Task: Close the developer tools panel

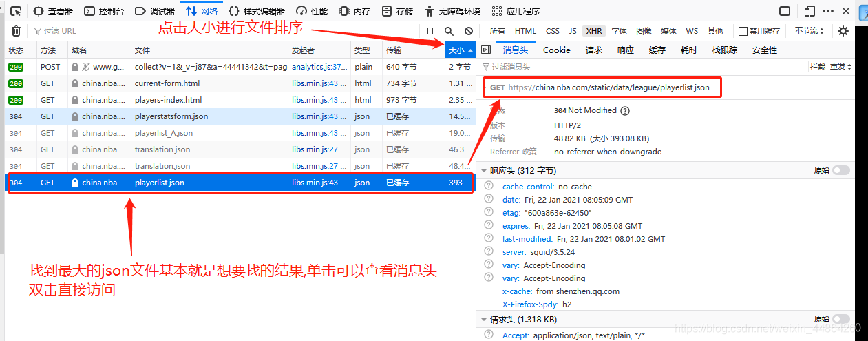Action: [847, 11]
